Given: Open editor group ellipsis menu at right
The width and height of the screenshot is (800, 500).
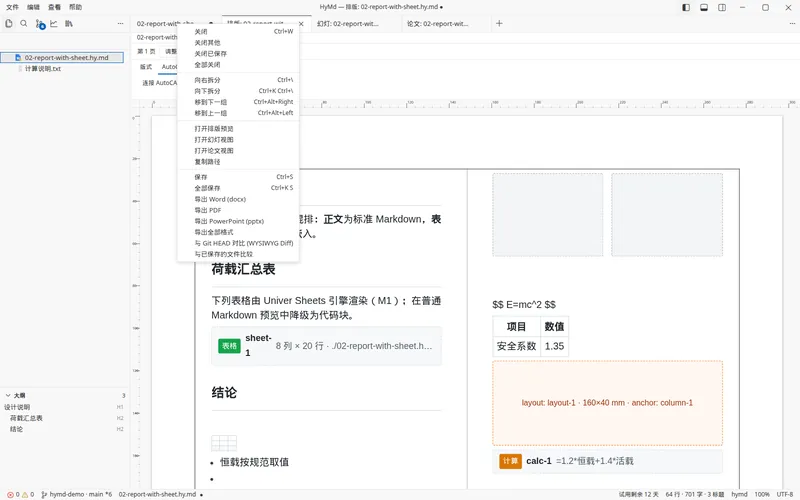Looking at the screenshot, I should pyautogui.click(x=792, y=23).
